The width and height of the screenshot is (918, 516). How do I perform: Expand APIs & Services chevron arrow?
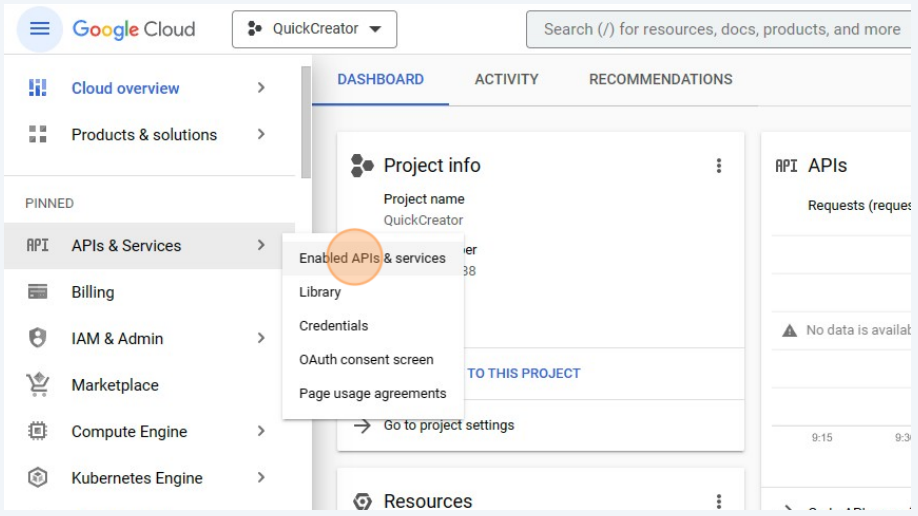click(261, 245)
